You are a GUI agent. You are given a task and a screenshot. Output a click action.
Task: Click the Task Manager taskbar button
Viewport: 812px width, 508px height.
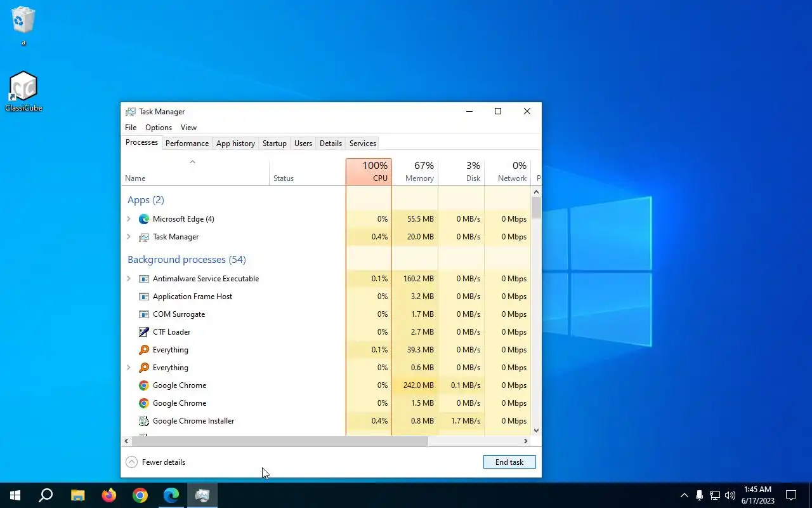202,495
